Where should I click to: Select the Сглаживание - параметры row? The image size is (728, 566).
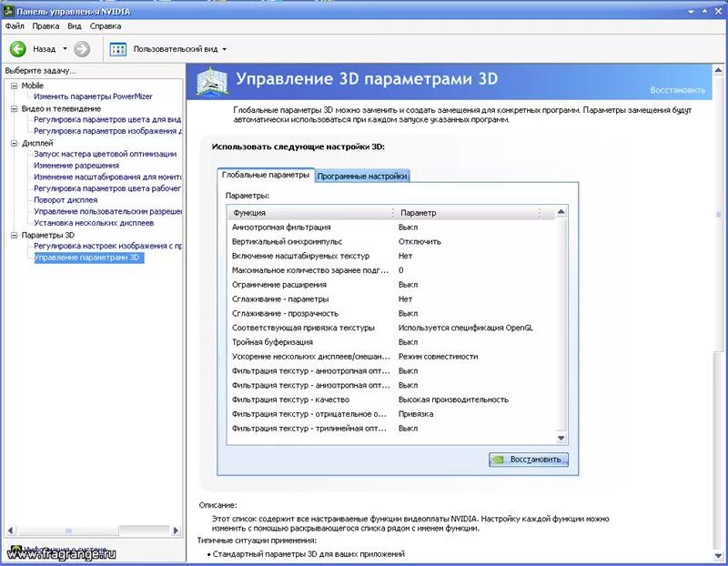click(x=391, y=299)
